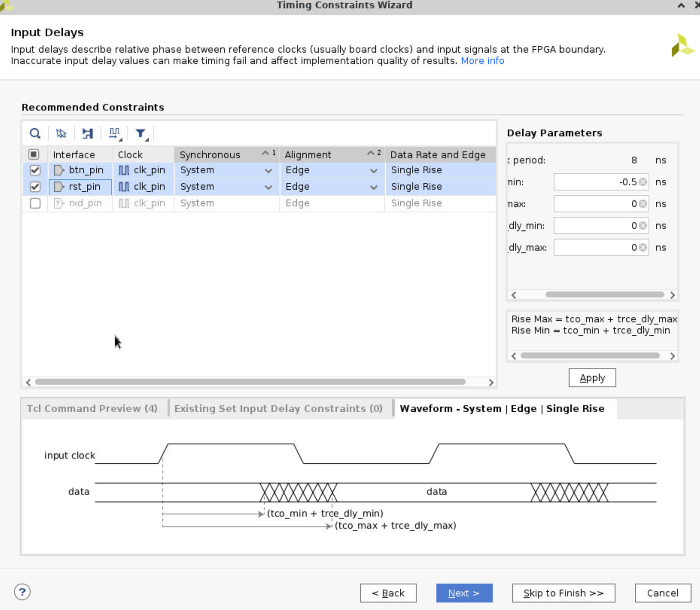The height and width of the screenshot is (610, 700).
Task: Clear the trce_dly_max value field
Action: point(643,248)
